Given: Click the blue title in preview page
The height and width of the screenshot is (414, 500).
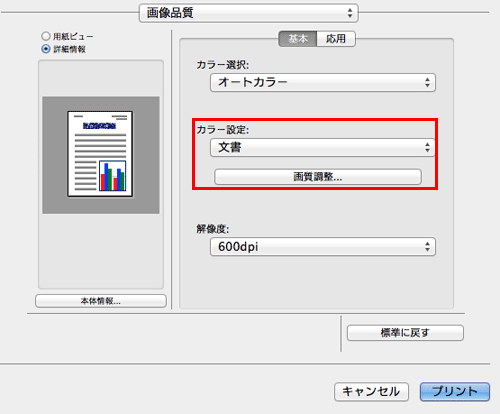Looking at the screenshot, I should pyautogui.click(x=99, y=126).
